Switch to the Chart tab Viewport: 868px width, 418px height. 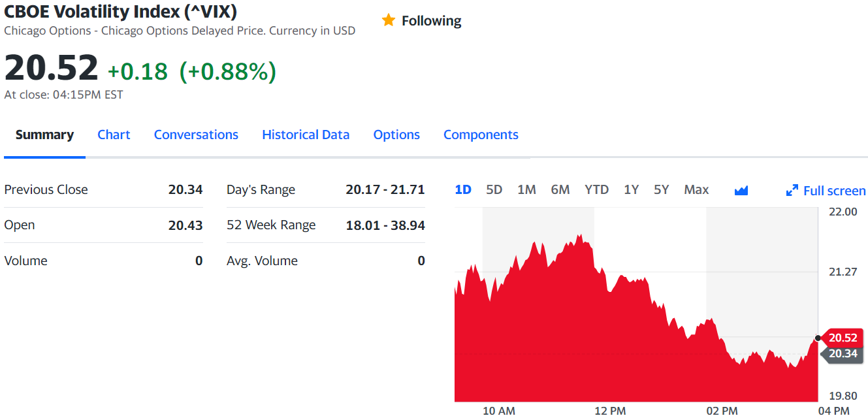point(114,135)
